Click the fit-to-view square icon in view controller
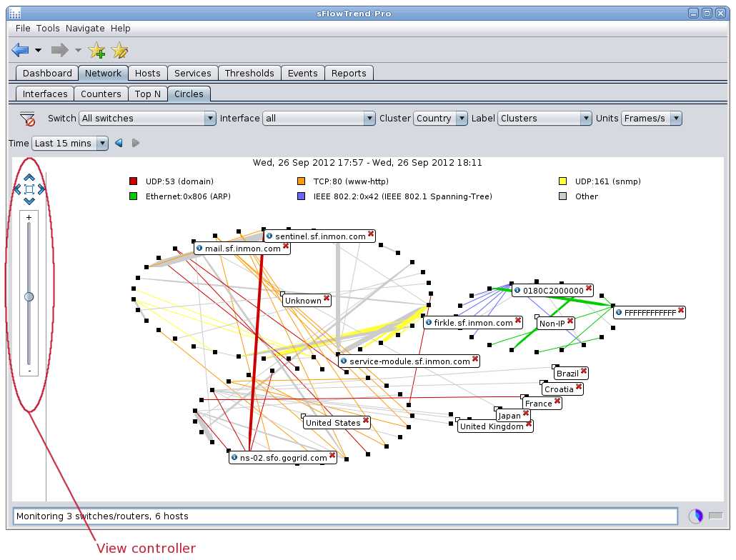 click(29, 189)
